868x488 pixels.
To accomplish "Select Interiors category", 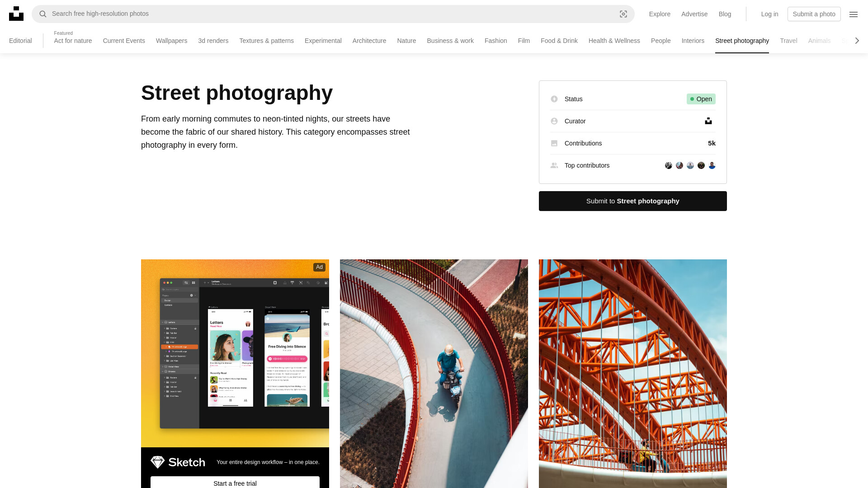I will tap(693, 41).
